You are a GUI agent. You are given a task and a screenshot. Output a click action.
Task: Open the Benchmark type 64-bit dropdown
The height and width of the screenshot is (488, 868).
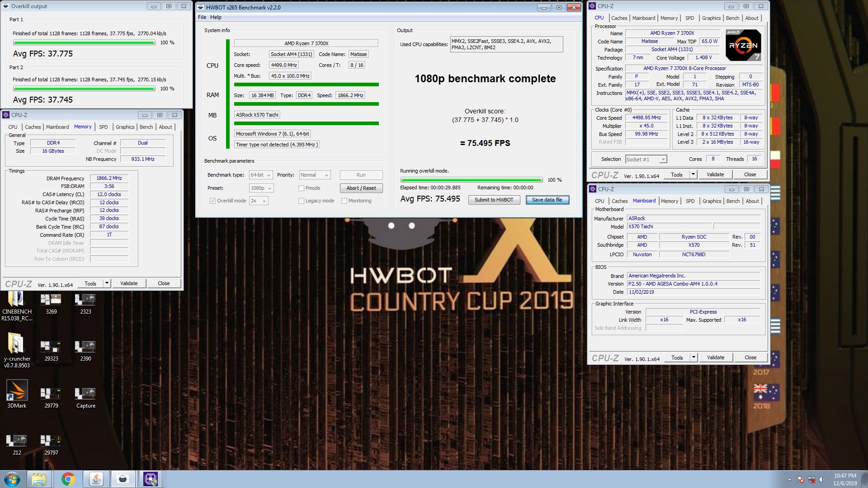tap(260, 175)
